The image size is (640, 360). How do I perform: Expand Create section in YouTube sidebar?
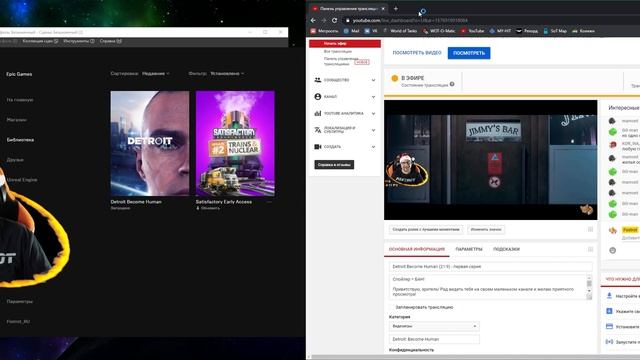(x=345, y=147)
